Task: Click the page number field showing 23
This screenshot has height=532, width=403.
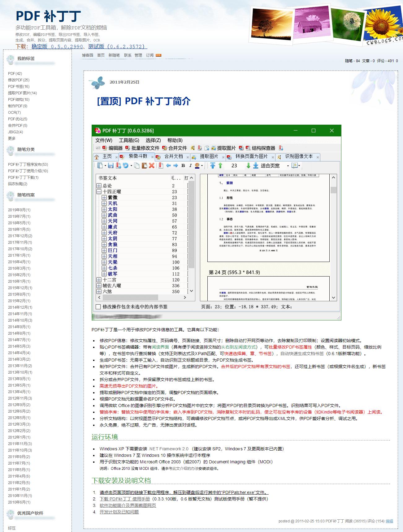Action: [234, 166]
